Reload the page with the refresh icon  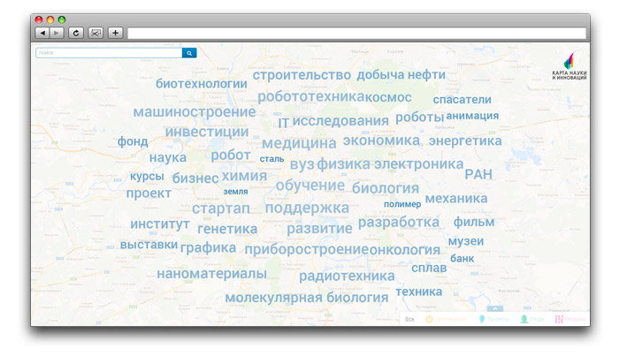(x=76, y=33)
